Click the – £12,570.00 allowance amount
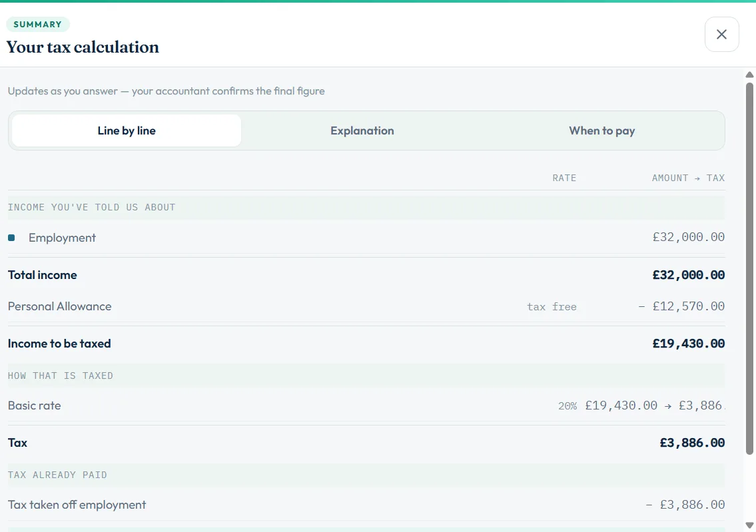The image size is (756, 532). coord(681,306)
